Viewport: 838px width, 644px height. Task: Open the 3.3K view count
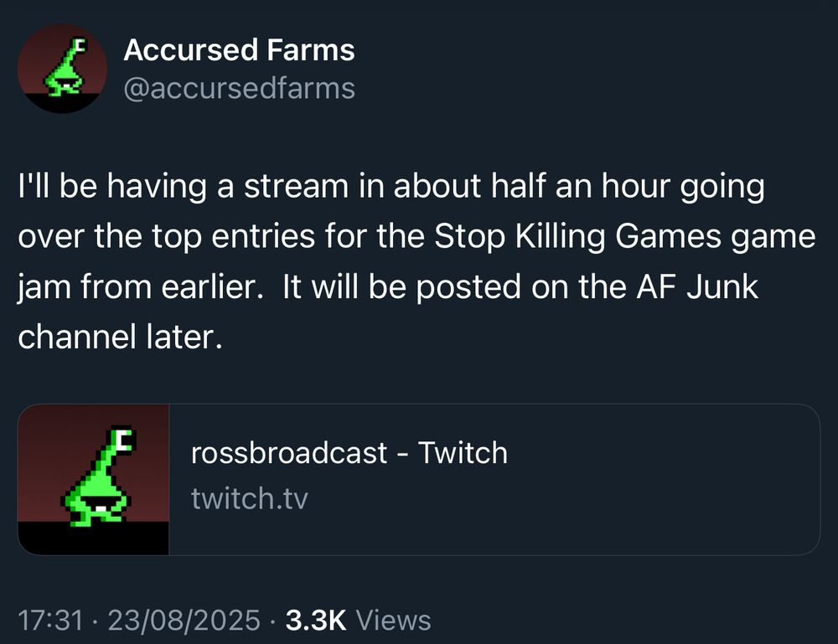(316, 621)
